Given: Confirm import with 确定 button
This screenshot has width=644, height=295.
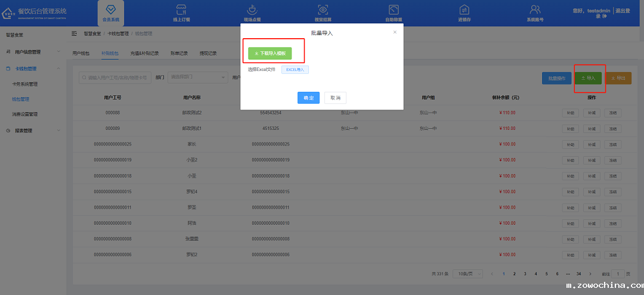Looking at the screenshot, I should point(308,98).
